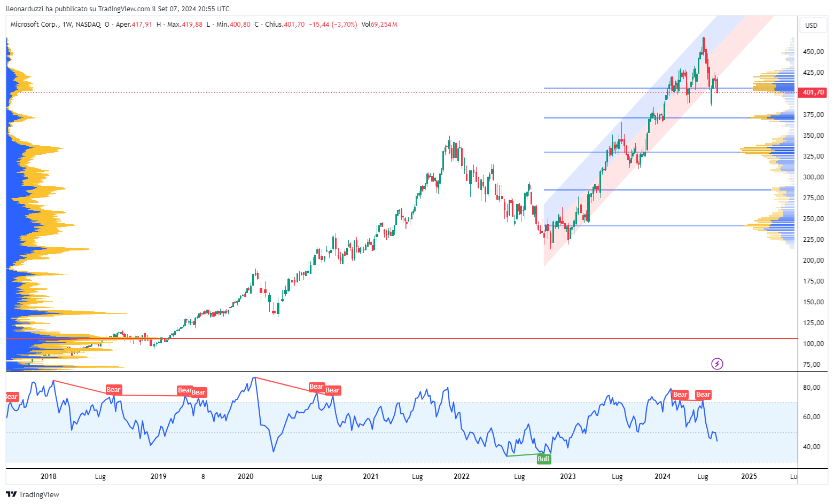The height and width of the screenshot is (504, 834).
Task: Click the Lug label between 2018 and 2019
Action: coord(100,477)
